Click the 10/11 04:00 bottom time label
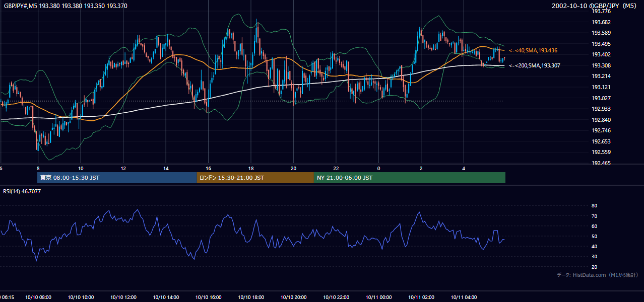Screen dimensions: 644x302 click(x=464, y=297)
